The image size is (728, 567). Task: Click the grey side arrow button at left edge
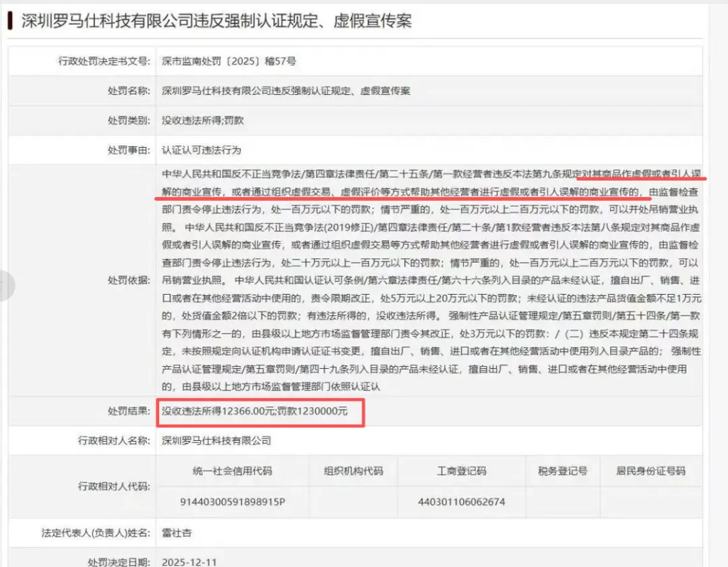click(x=7, y=286)
